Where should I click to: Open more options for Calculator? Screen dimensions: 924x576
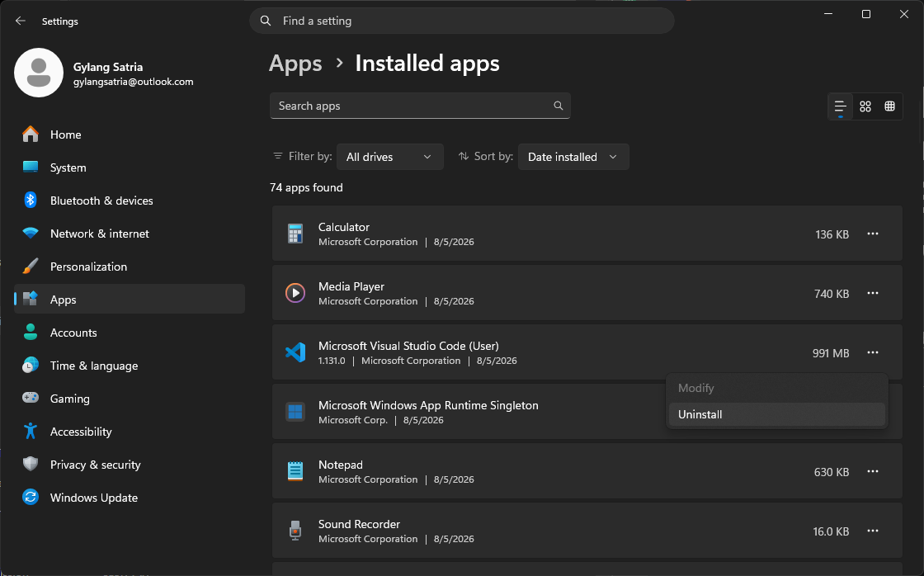(873, 234)
